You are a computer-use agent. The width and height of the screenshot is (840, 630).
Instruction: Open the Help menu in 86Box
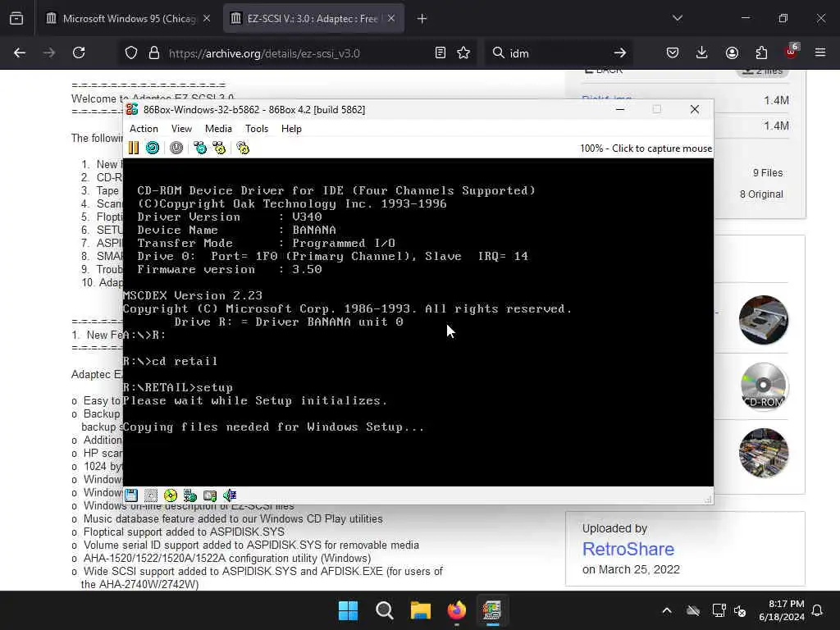pyautogui.click(x=291, y=129)
